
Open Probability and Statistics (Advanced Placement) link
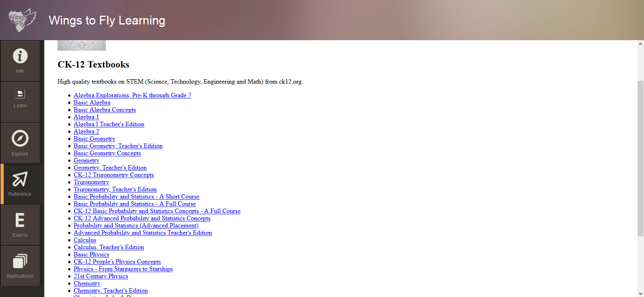pos(136,225)
